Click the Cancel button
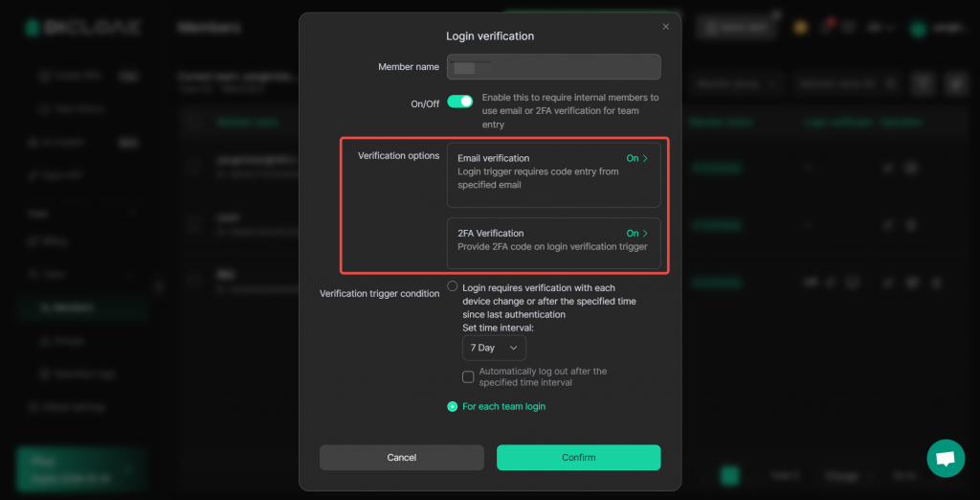The height and width of the screenshot is (500, 980). (x=402, y=458)
